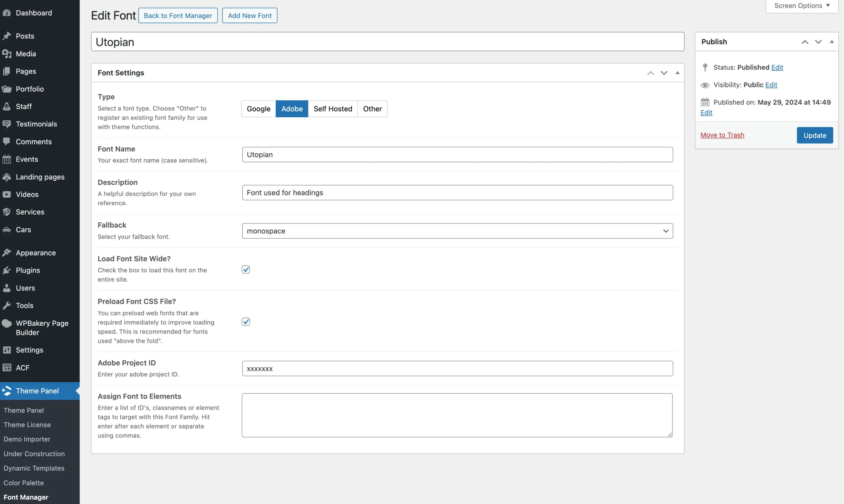Image resolution: width=844 pixels, height=504 pixels.
Task: Open Font Manager submenu item
Action: tap(26, 497)
